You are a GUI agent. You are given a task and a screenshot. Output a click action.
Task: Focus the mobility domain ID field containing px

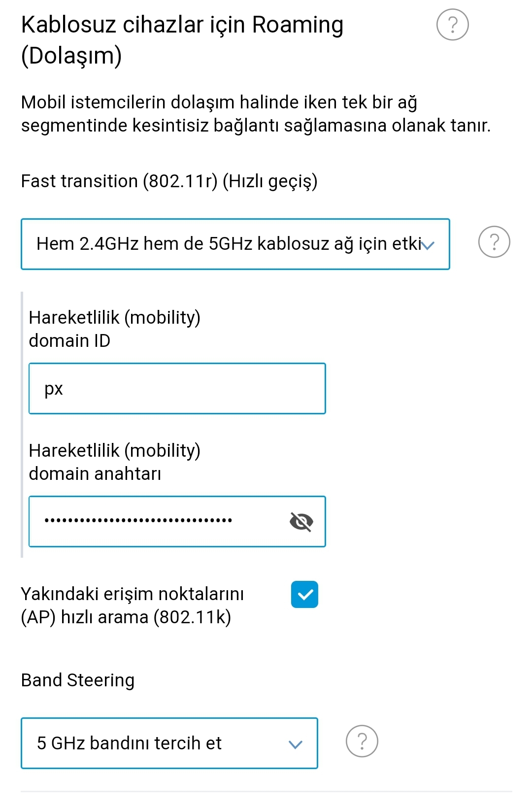click(177, 389)
